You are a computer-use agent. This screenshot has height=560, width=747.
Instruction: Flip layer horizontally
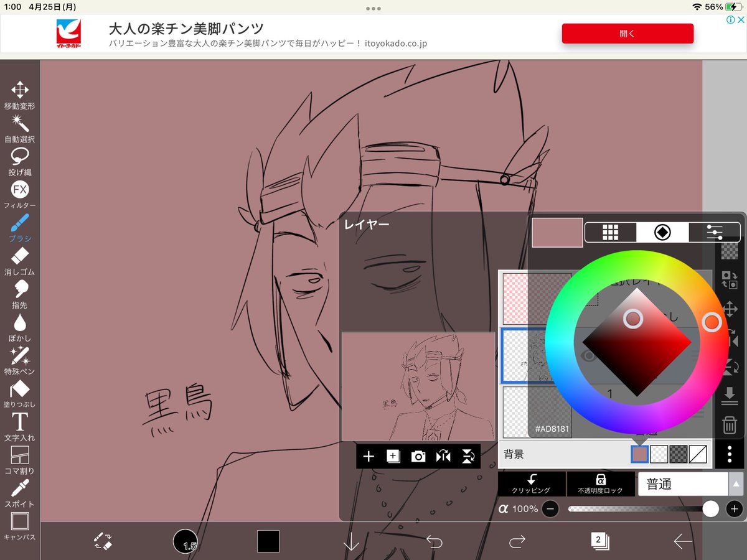pos(443,456)
